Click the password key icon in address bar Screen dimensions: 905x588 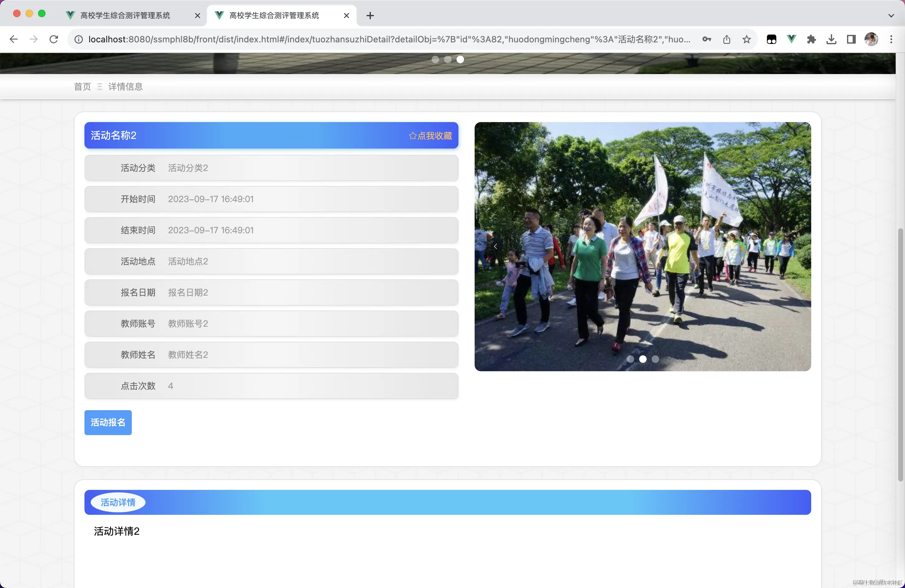tap(706, 39)
